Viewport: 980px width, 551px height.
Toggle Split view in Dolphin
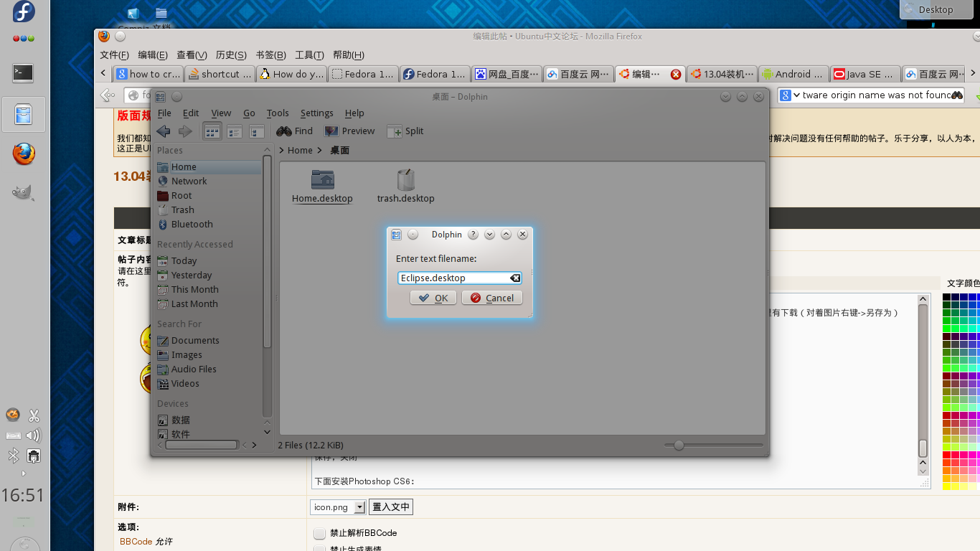[405, 131]
